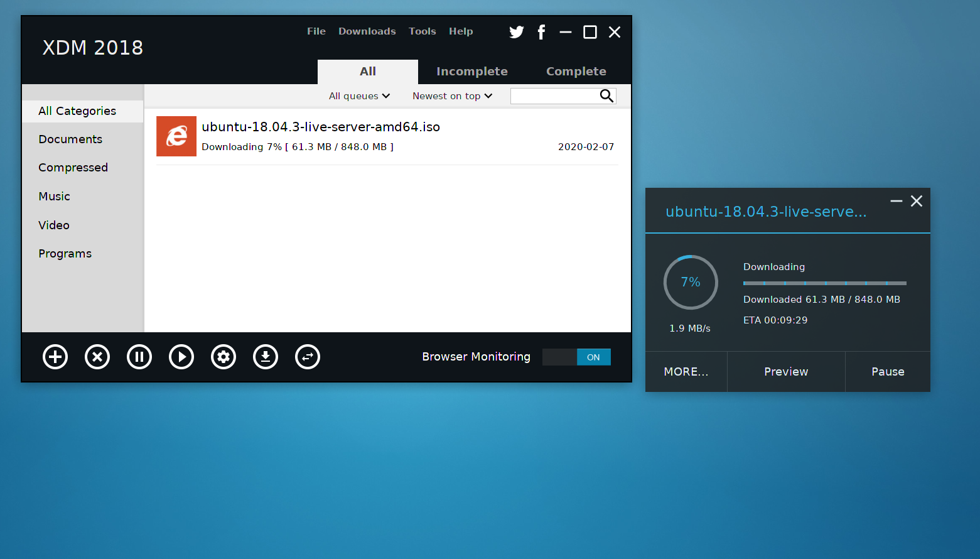This screenshot has width=980, height=559.
Task: Pause the ubuntu download in the progress window
Action: [887, 371]
